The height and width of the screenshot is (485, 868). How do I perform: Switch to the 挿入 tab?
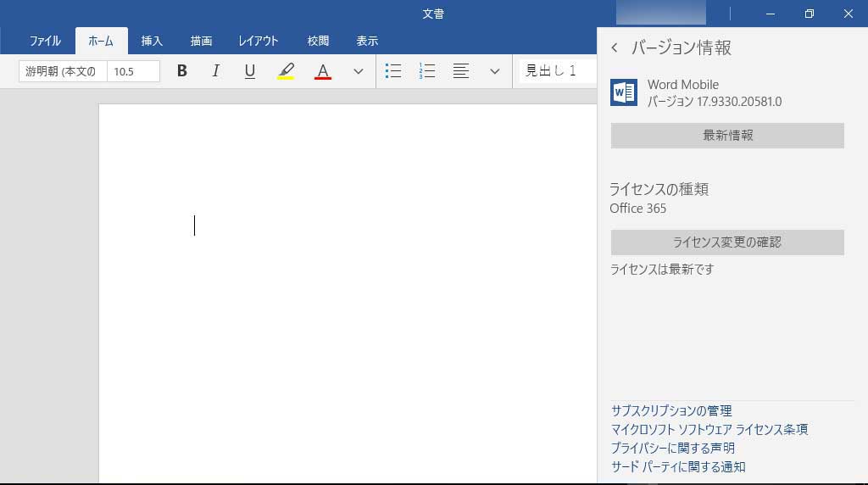[x=152, y=41]
